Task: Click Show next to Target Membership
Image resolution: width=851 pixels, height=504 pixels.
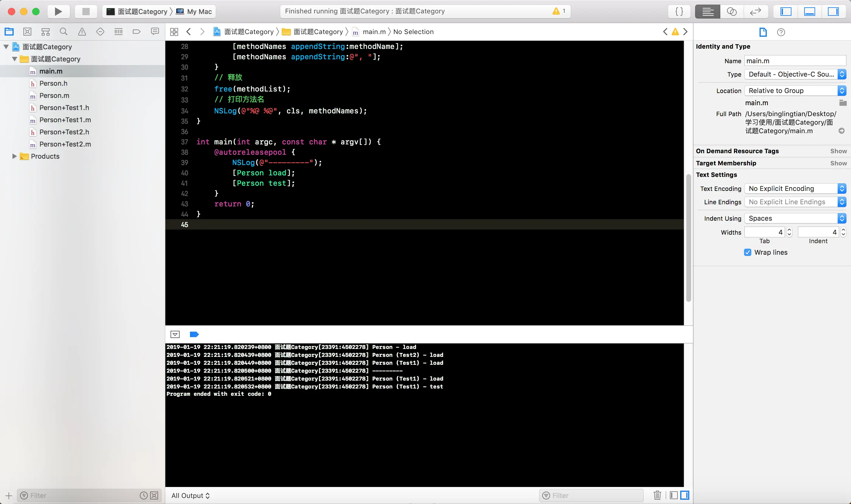Action: click(838, 163)
